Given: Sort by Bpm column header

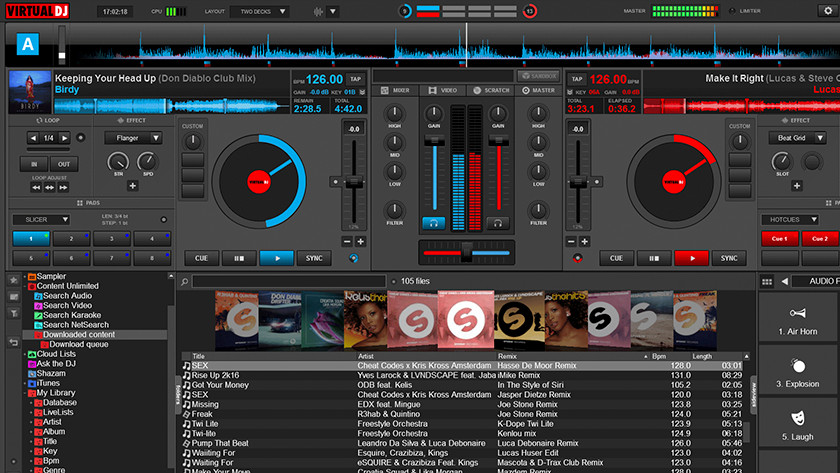Looking at the screenshot, I should [659, 356].
